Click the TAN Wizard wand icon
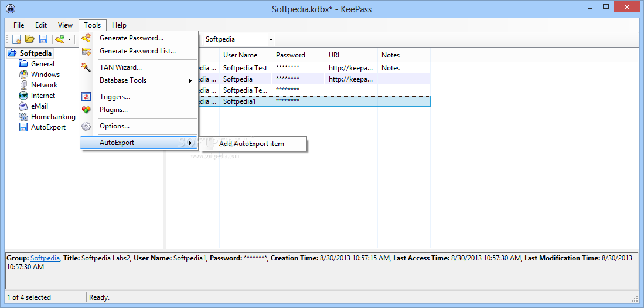The image size is (644, 308). (x=86, y=67)
